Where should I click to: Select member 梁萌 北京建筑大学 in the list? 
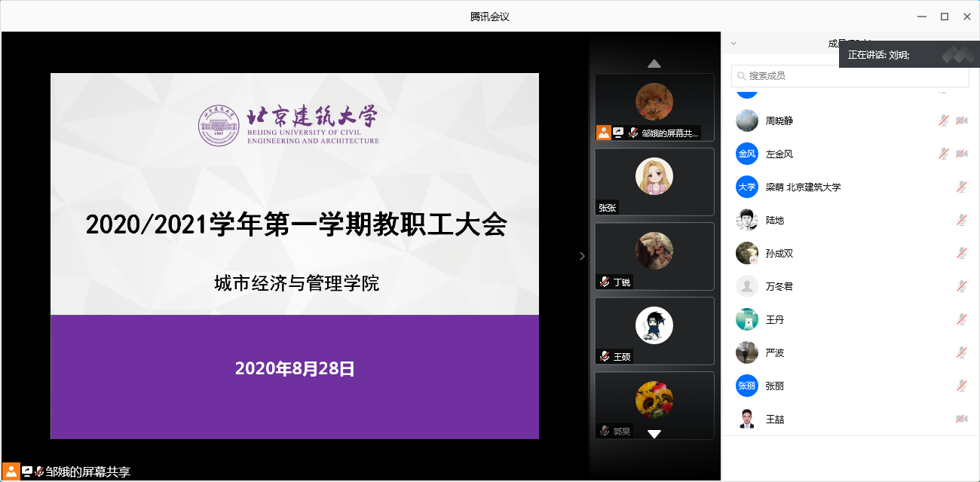pos(802,187)
